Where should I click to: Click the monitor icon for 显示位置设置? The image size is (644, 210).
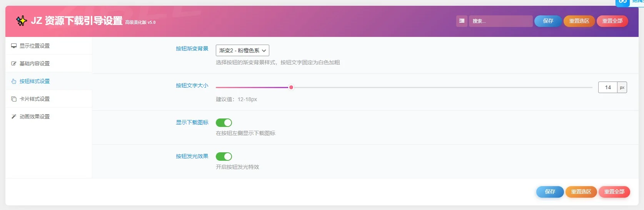14,46
